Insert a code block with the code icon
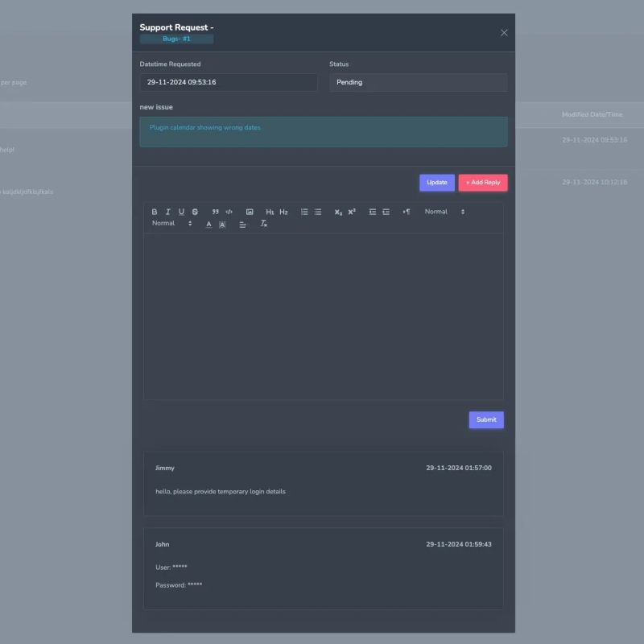Viewport: 644px width, 644px height. click(x=229, y=212)
